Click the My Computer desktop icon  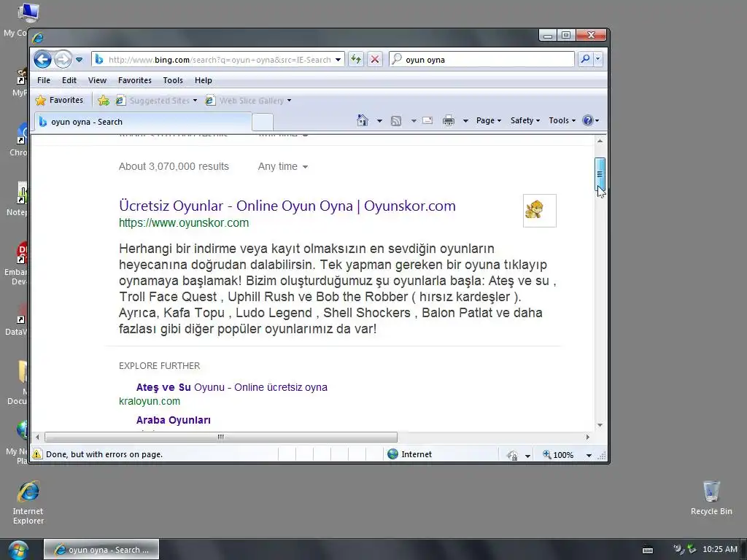tap(28, 13)
